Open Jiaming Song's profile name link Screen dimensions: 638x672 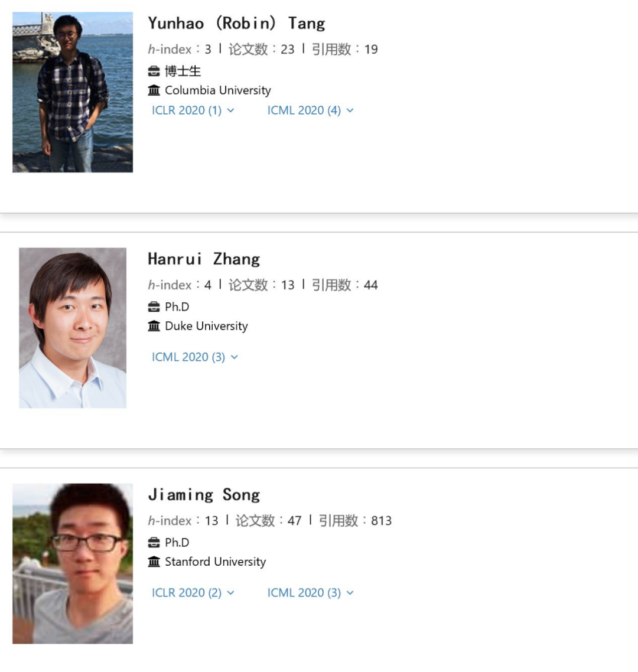(204, 495)
